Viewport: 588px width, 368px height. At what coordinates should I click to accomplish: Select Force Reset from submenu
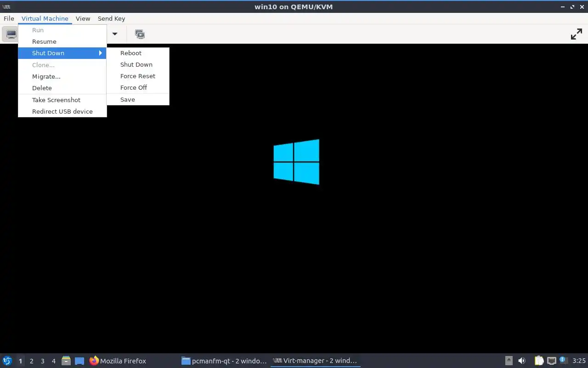point(138,76)
